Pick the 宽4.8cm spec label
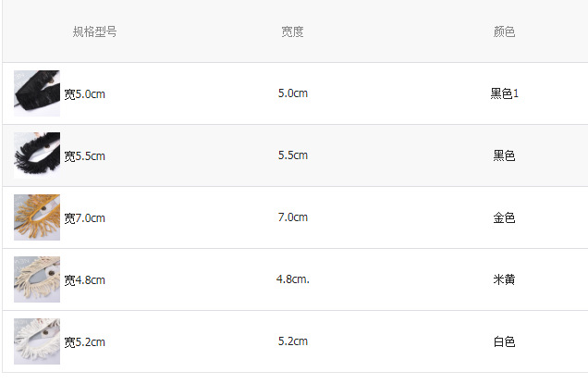588x384 pixels. pos(84,280)
